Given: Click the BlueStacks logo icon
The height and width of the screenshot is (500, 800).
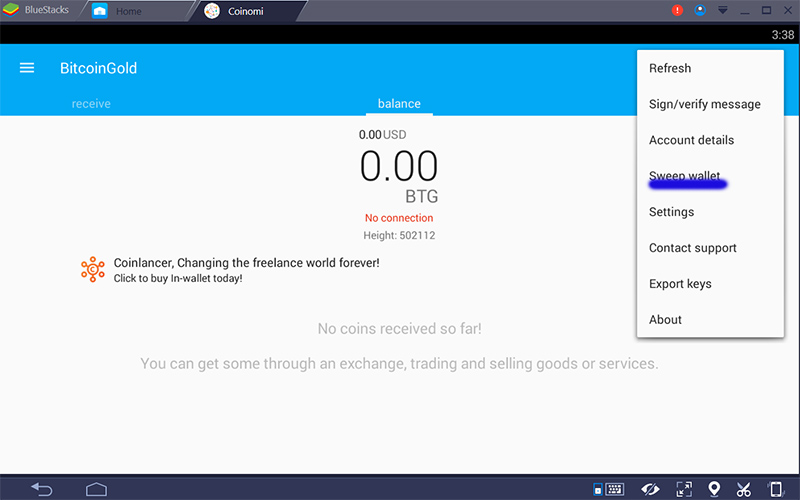Looking at the screenshot, I should [10, 10].
